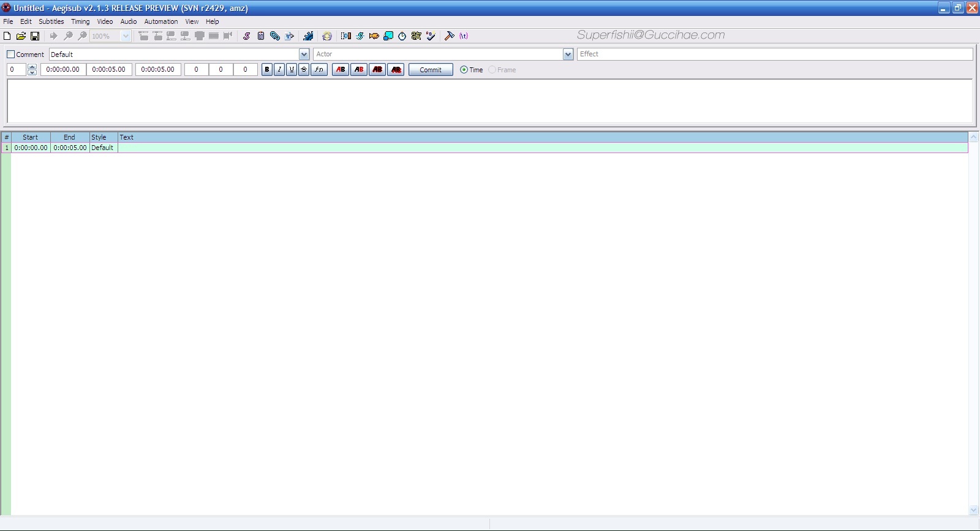This screenshot has width=980, height=531.
Task: Open the File menu
Action: click(8, 21)
